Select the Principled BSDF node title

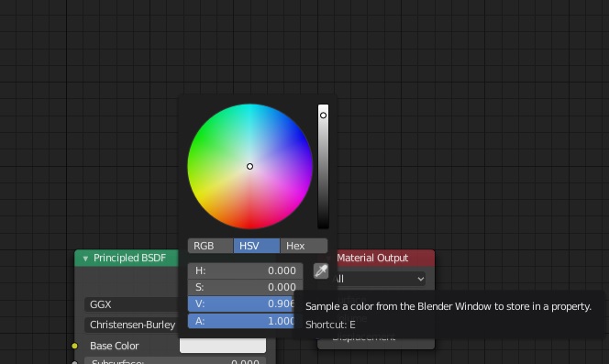click(x=129, y=258)
